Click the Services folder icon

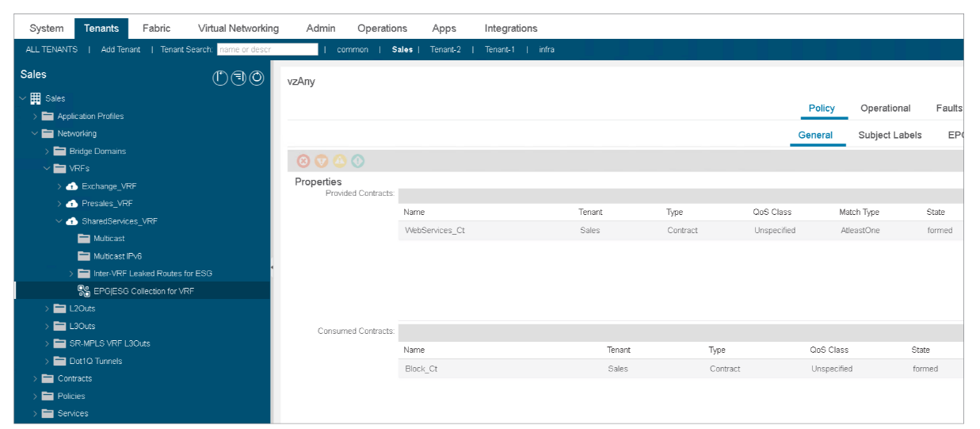tap(48, 413)
